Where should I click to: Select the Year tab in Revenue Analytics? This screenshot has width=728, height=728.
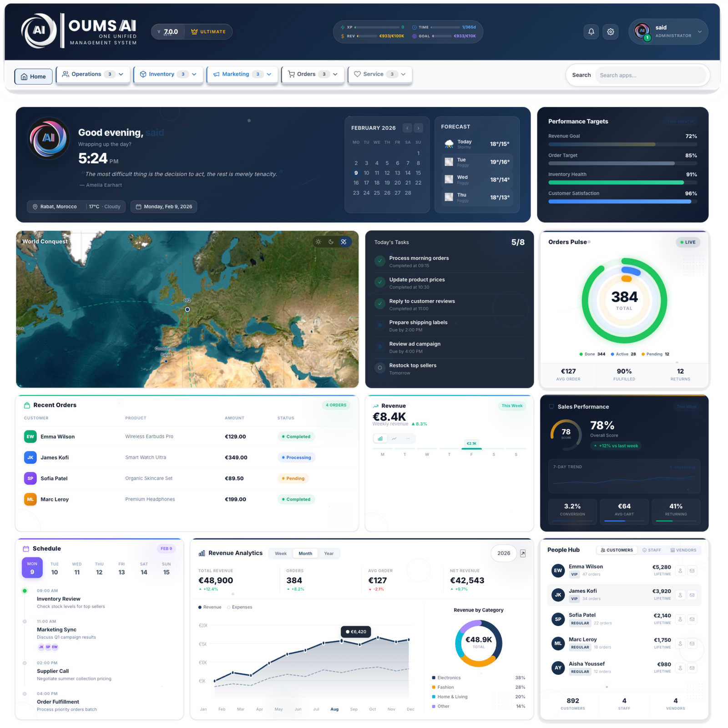point(329,554)
